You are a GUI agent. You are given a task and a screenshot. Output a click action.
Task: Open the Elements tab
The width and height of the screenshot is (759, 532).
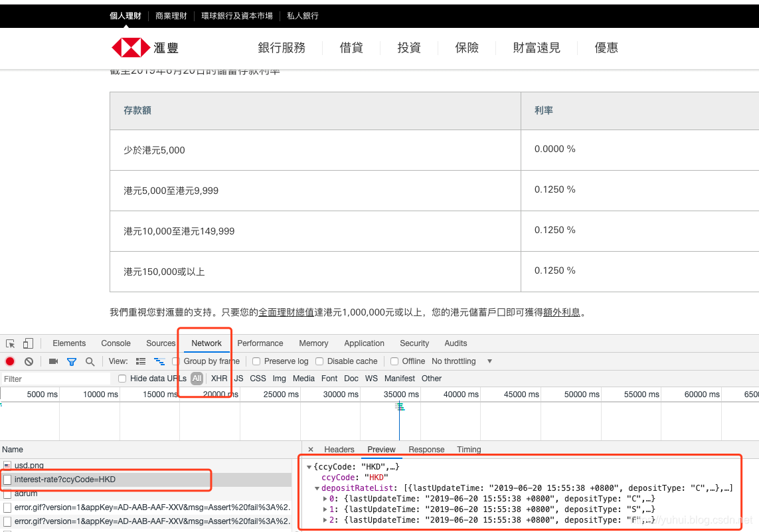click(69, 343)
